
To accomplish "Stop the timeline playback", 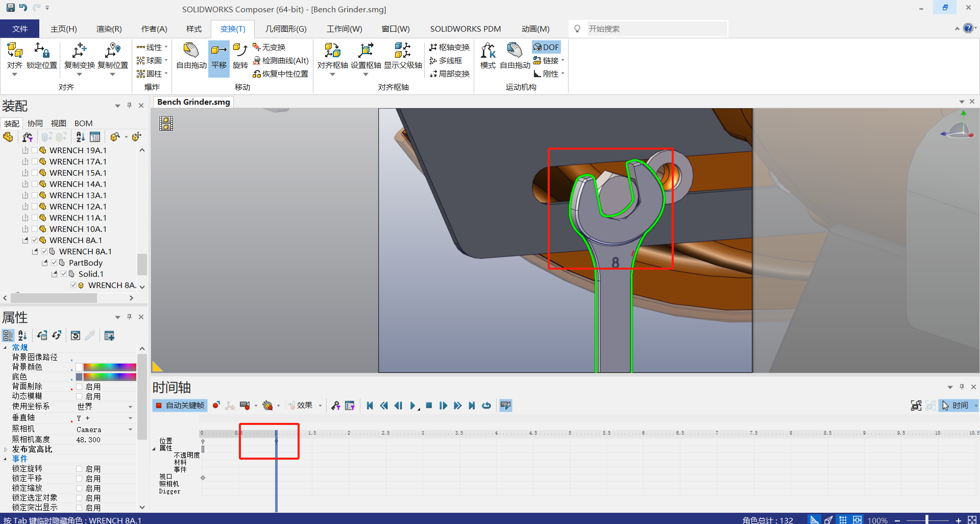I will (429, 406).
